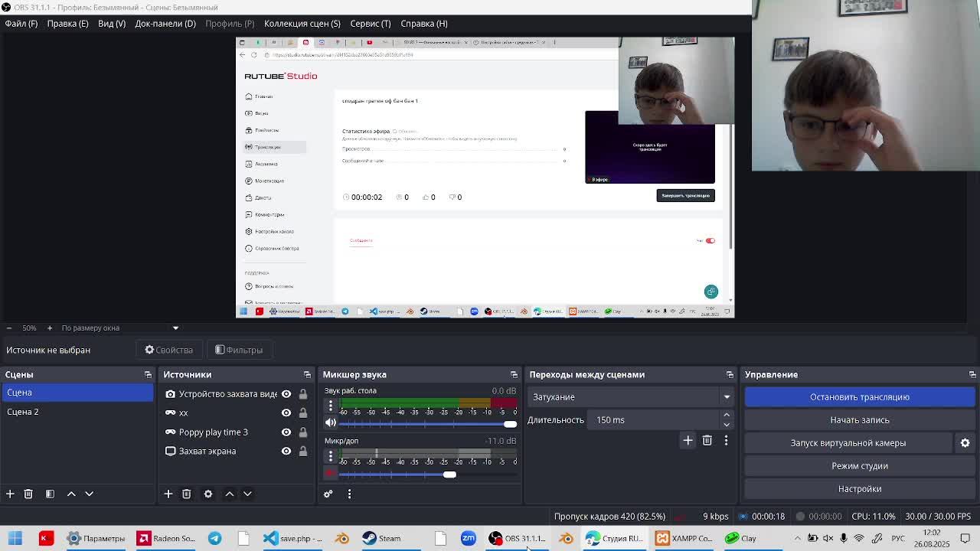Move source down in Источники list
Viewport: 980px width, 551px height.
pos(247,494)
